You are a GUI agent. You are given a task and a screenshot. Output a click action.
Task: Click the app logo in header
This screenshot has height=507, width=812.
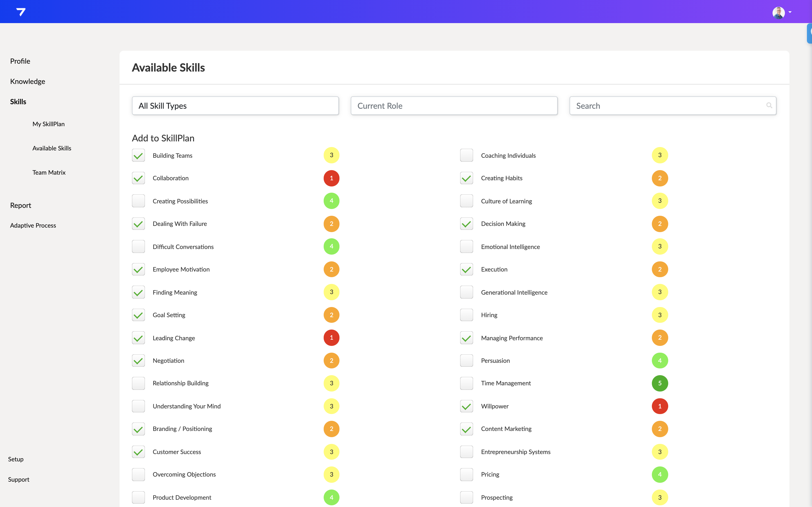(x=21, y=12)
